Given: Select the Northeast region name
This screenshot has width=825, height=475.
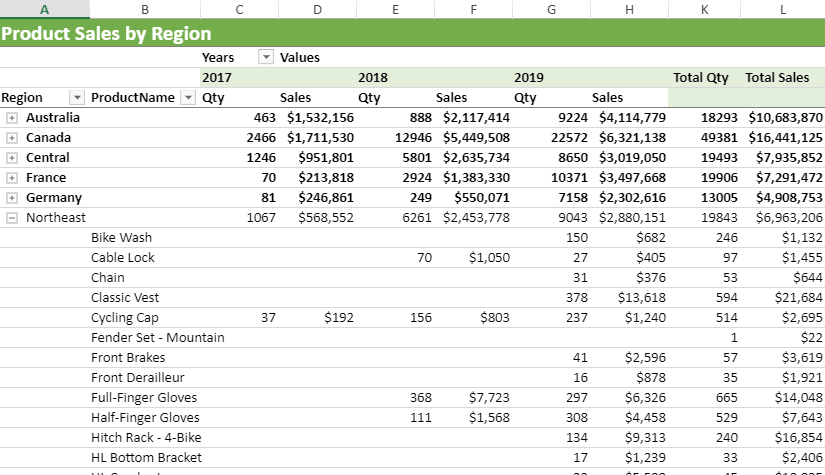Looking at the screenshot, I should click(56, 217).
